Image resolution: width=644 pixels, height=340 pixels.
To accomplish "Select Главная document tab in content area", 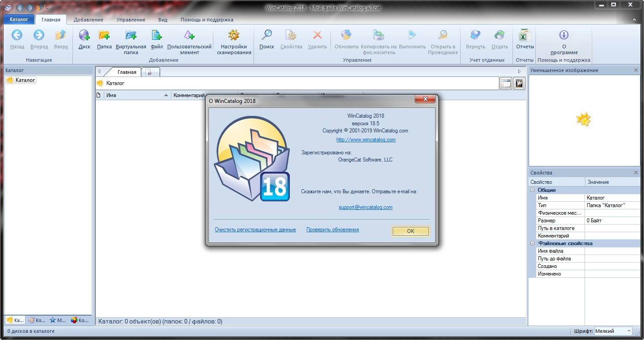I will coord(127,72).
